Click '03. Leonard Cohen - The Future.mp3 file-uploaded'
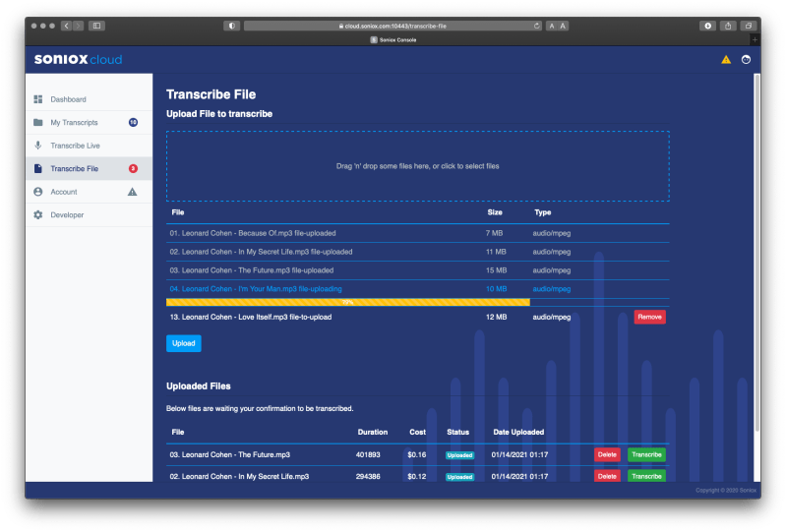Screen dimensions: 786x532 pyautogui.click(x=252, y=270)
